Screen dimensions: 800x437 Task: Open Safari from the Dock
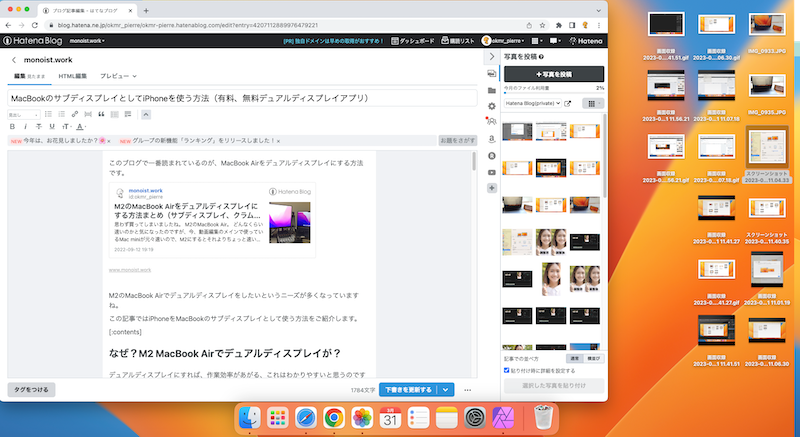click(306, 418)
